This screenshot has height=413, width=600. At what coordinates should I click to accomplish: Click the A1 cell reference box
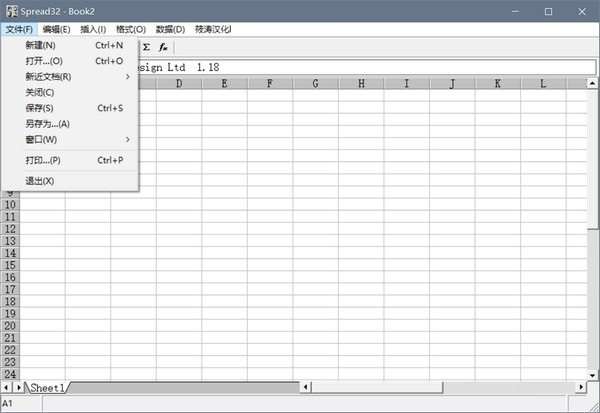coord(21,403)
